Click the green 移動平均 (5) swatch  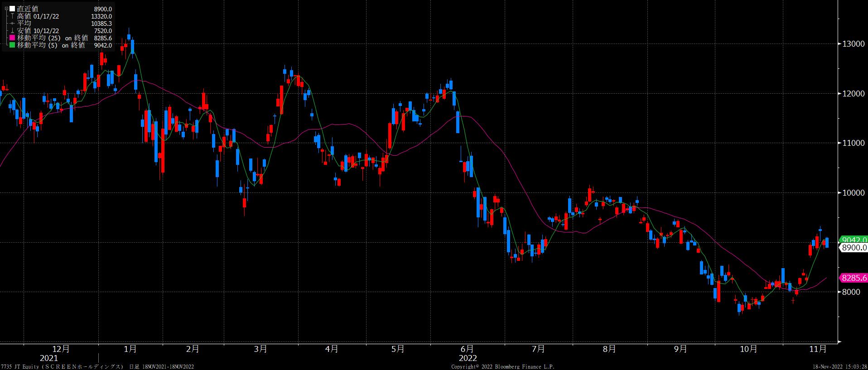pyautogui.click(x=12, y=45)
